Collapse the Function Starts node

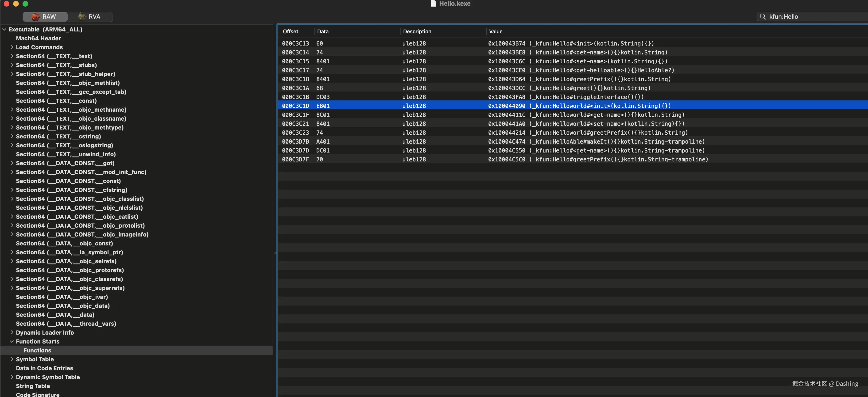tap(12, 341)
